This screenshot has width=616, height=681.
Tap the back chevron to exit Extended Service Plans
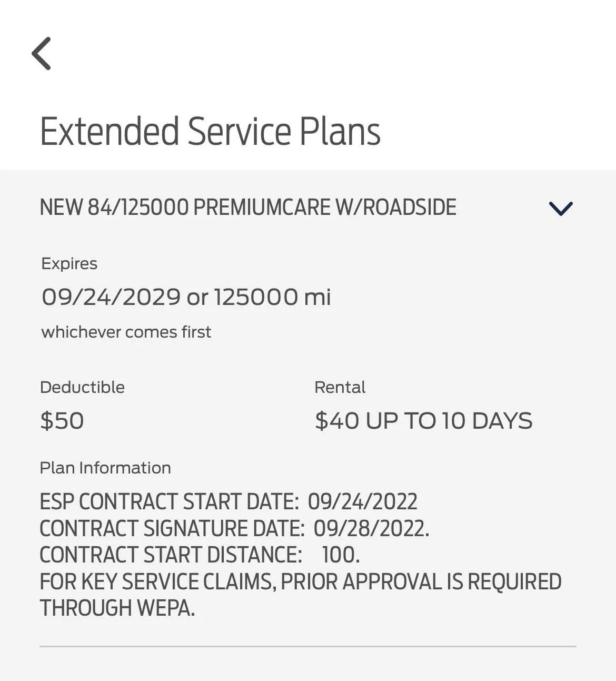click(42, 53)
